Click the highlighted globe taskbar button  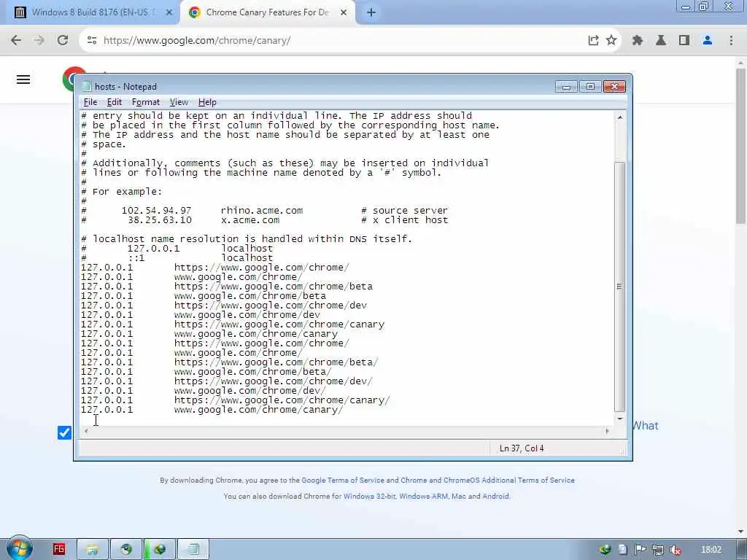pyautogui.click(x=160, y=550)
